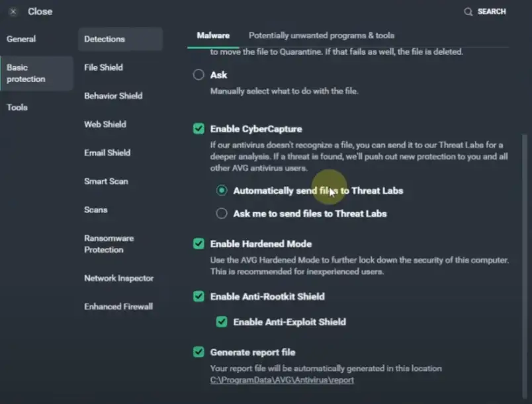Open the Tools settings section
Viewport: 532px width, 404px height.
[x=17, y=107]
